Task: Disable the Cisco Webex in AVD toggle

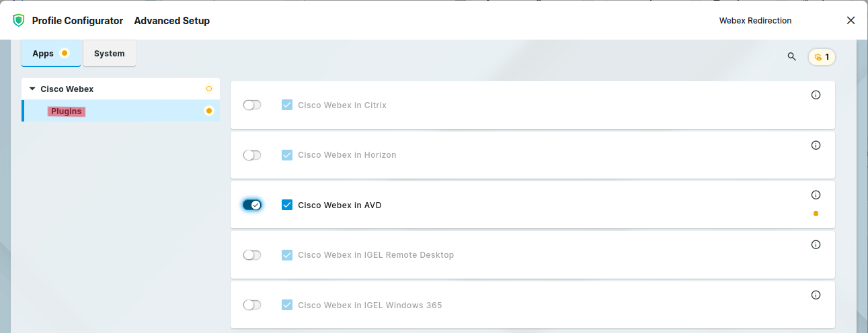Action: coord(252,205)
